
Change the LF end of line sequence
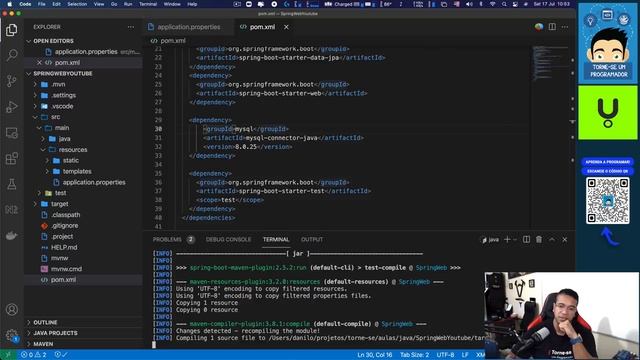pos(465,355)
